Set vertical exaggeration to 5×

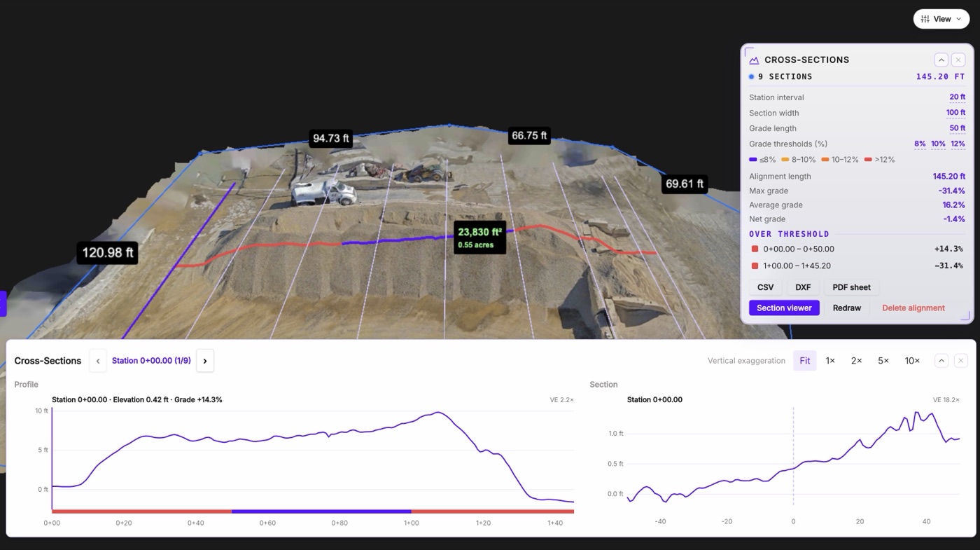pos(883,361)
